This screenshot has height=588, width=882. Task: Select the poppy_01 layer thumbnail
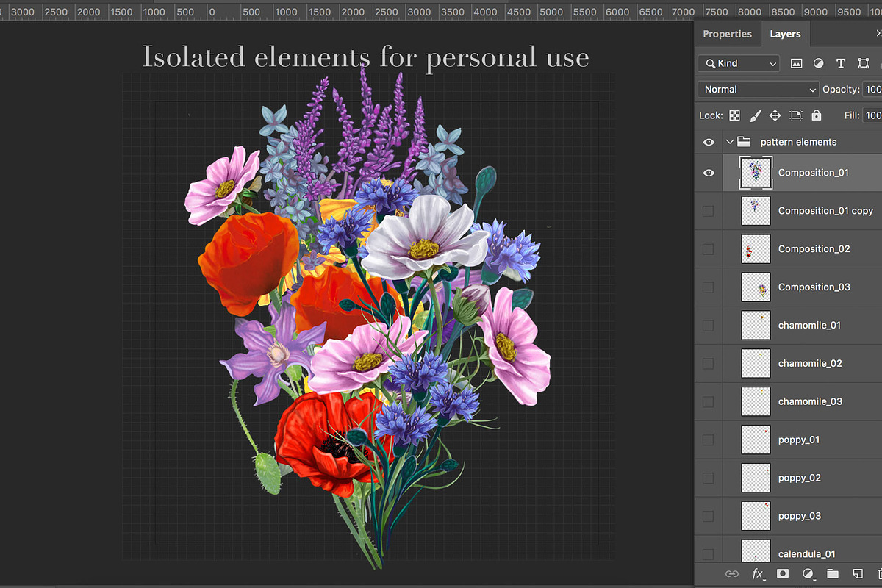(756, 440)
